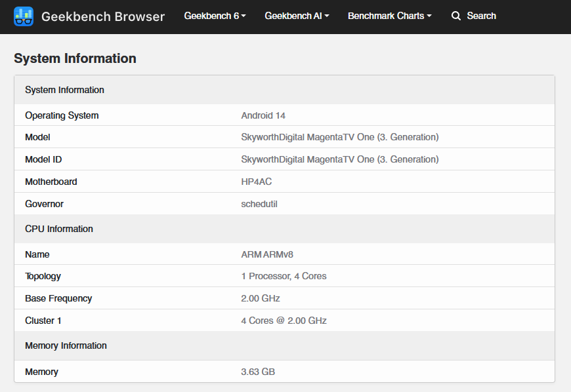Select the CPU Information section header
Image resolution: width=571 pixels, height=392 pixels.
[x=59, y=229]
